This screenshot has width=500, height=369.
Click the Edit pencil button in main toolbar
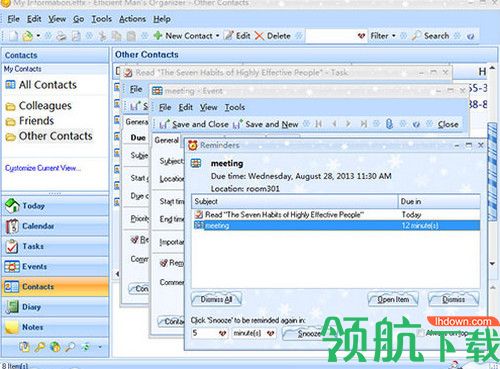point(237,36)
